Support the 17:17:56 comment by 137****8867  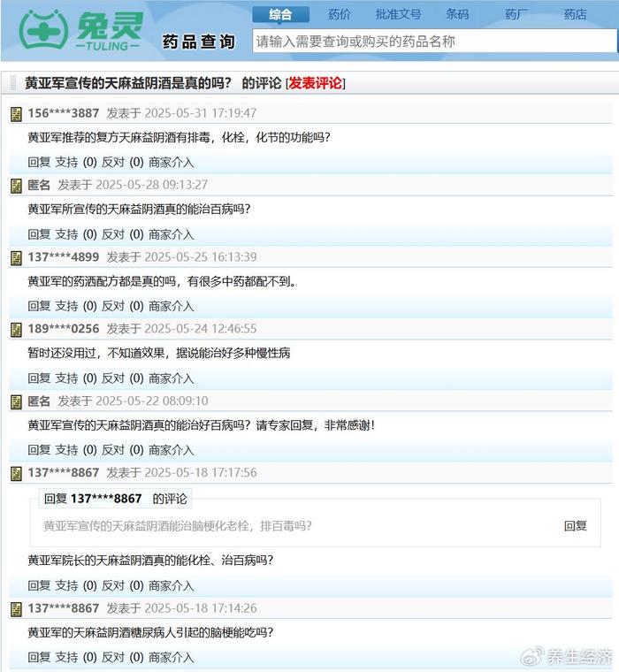click(x=66, y=585)
